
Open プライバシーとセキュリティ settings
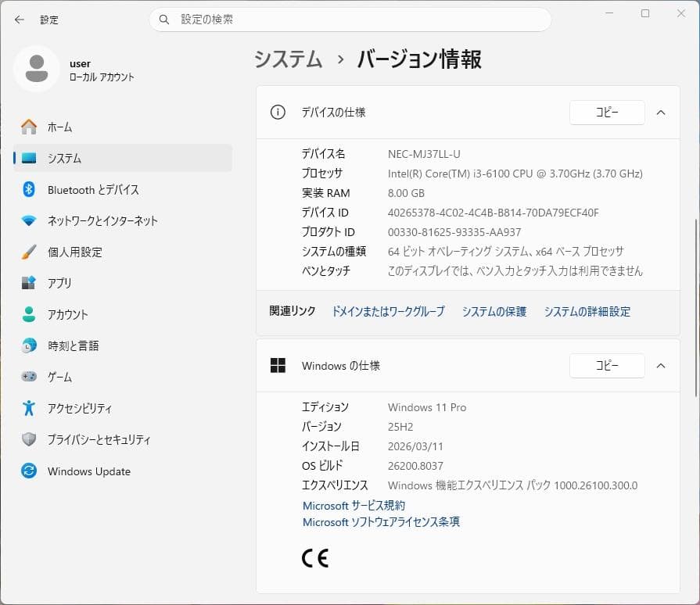point(123,439)
